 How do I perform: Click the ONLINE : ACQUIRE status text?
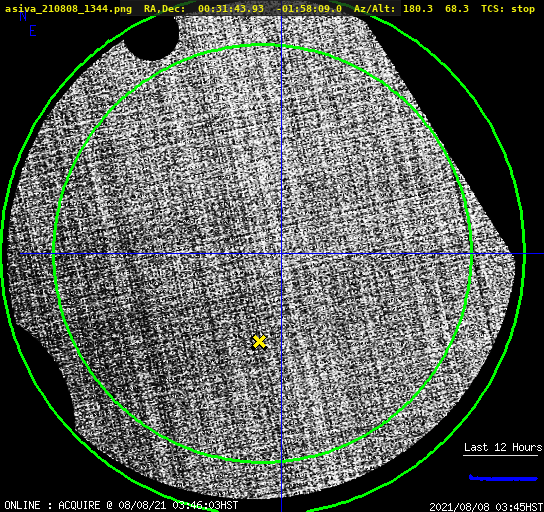52,505
